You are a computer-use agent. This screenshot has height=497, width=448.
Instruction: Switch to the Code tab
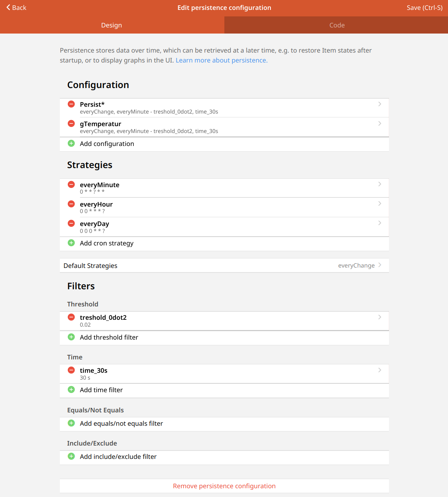[x=336, y=25]
